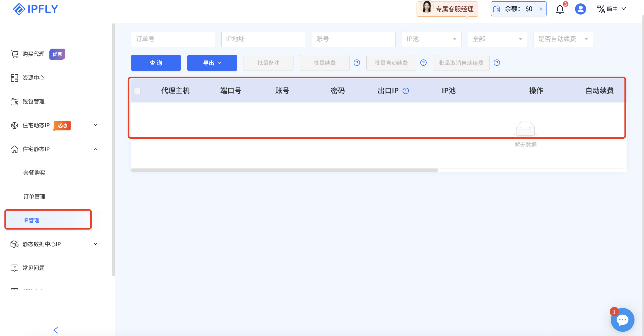Click the IPFLY logo
The width and height of the screenshot is (644, 336).
pos(35,9)
